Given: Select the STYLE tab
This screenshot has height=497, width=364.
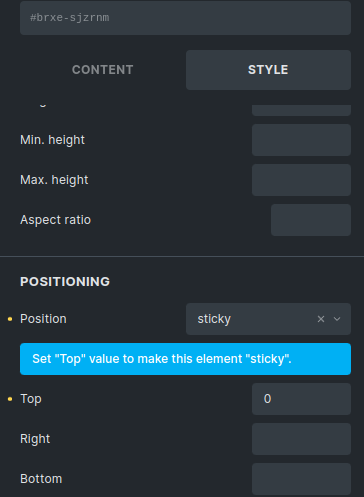Looking at the screenshot, I should tap(268, 70).
